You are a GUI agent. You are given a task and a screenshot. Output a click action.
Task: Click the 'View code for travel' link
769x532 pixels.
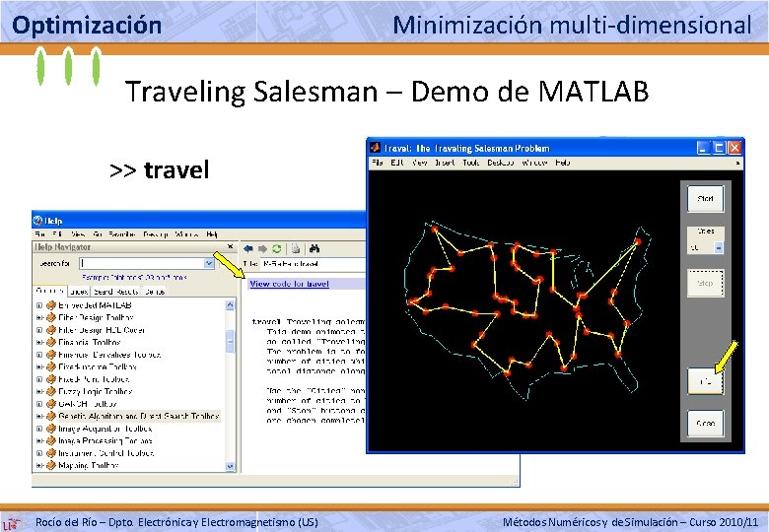pos(289,284)
